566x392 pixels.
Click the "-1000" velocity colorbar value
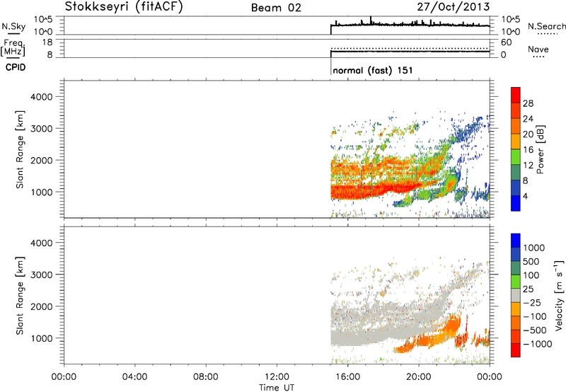[x=538, y=344]
